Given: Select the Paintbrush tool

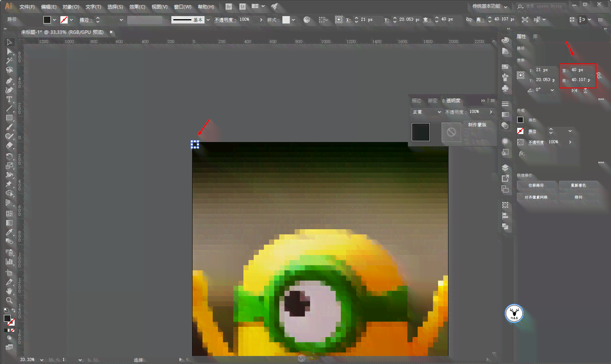Looking at the screenshot, I should [x=9, y=127].
